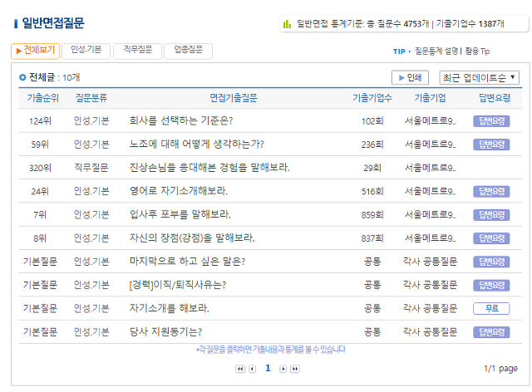Open question 노조에 대해 어떻게 생각하는가?
Screen dimensions: 532x392
point(197,145)
